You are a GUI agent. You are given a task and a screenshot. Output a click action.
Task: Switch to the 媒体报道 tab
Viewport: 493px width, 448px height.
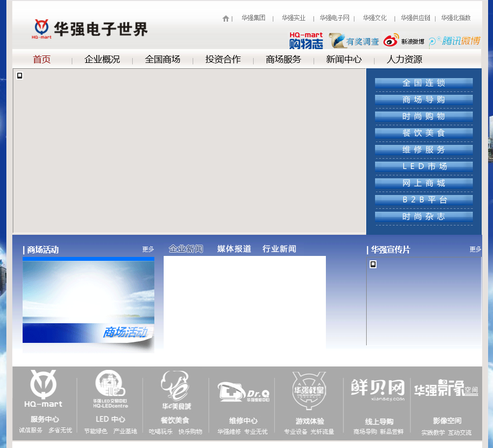(234, 249)
